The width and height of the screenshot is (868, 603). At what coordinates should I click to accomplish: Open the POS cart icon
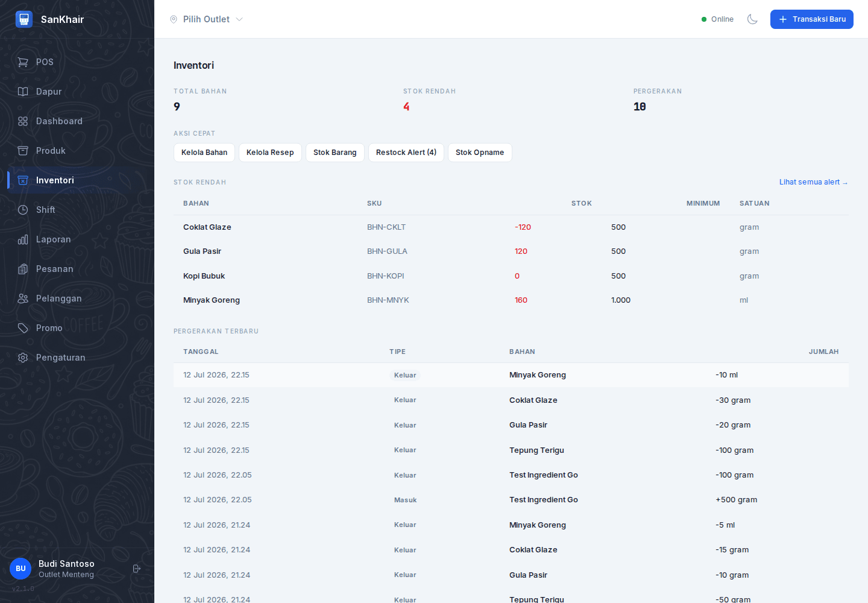click(x=23, y=62)
